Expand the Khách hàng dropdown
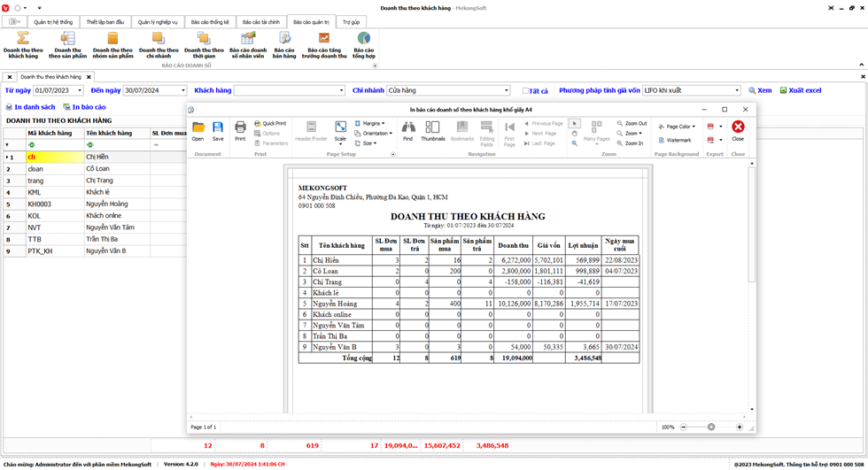Viewport: 868px width, 470px height. tap(341, 91)
